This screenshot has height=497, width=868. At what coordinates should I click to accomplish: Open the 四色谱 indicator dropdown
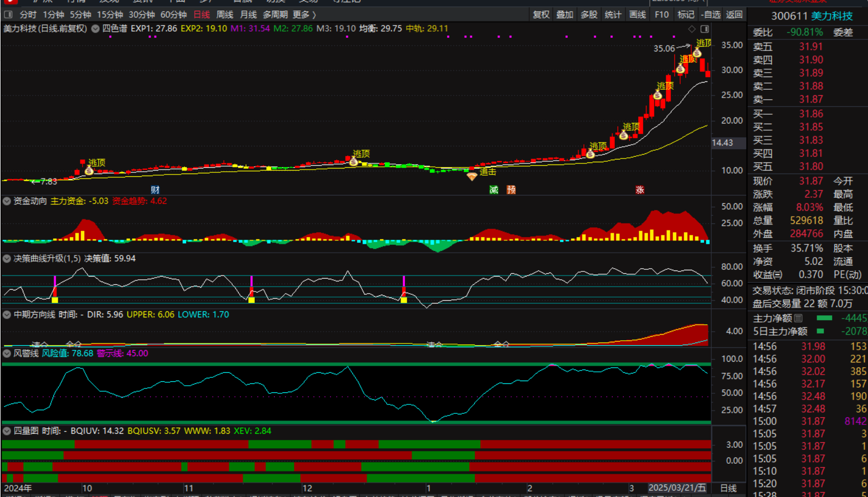pos(95,29)
